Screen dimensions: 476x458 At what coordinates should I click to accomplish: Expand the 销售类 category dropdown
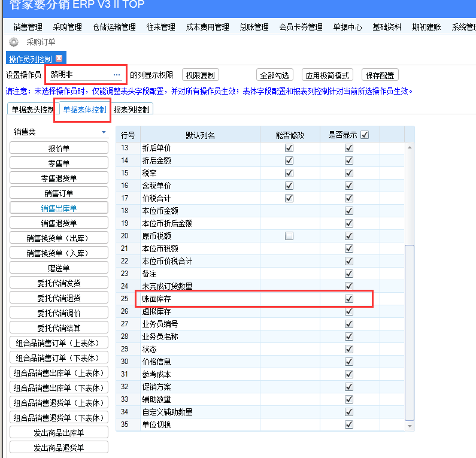tap(104, 132)
